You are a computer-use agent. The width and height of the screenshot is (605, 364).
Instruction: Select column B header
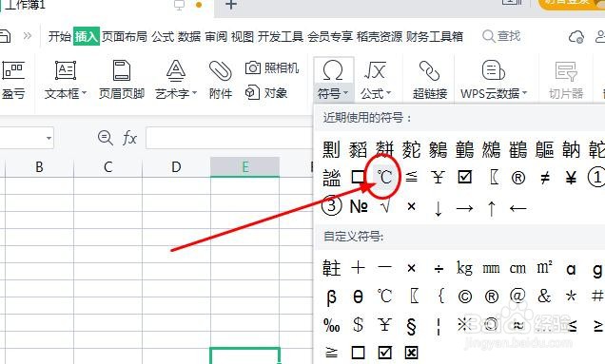(x=39, y=167)
